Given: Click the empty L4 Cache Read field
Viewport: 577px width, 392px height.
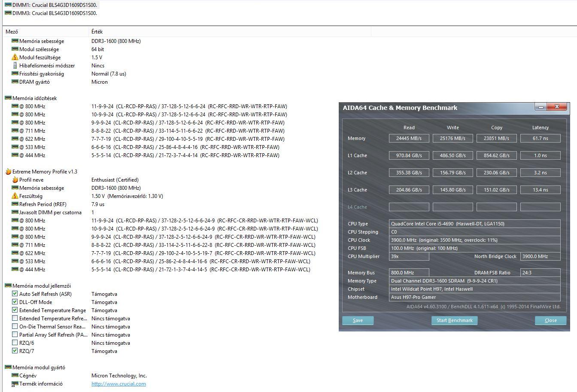Looking at the screenshot, I should pyautogui.click(x=409, y=207).
